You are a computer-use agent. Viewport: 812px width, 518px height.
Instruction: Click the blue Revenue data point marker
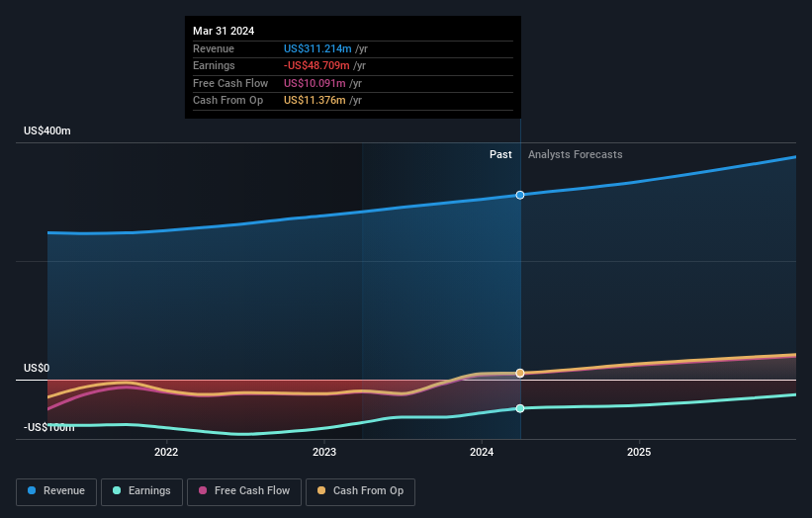pos(520,195)
